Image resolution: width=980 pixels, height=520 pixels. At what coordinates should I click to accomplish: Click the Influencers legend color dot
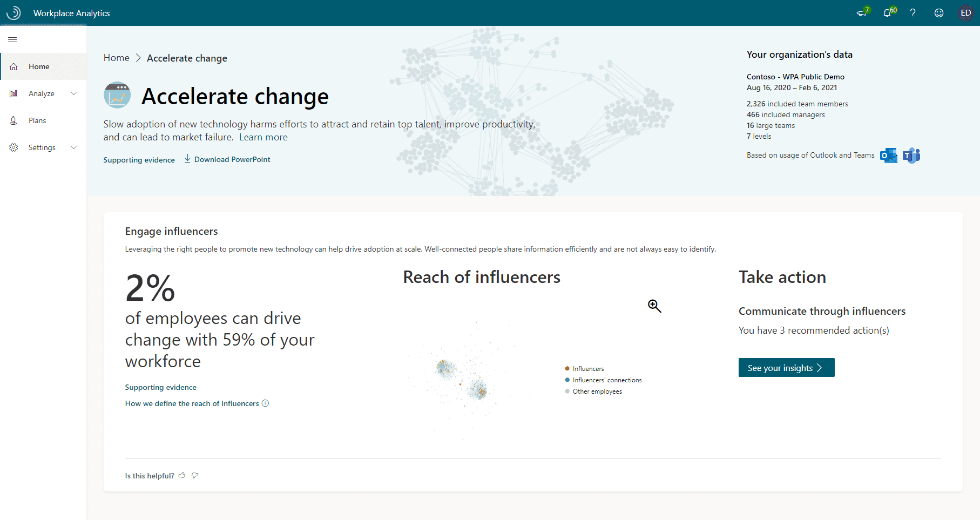click(567, 369)
